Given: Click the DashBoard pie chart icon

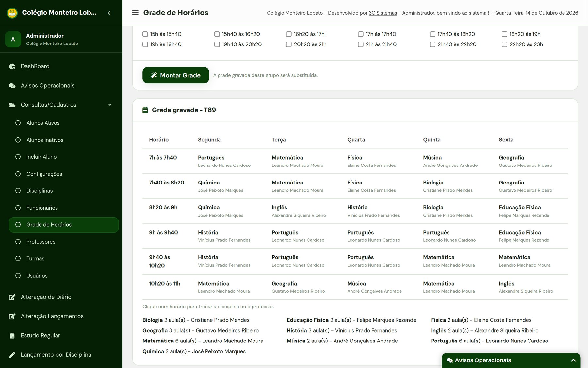Looking at the screenshot, I should coord(12,66).
